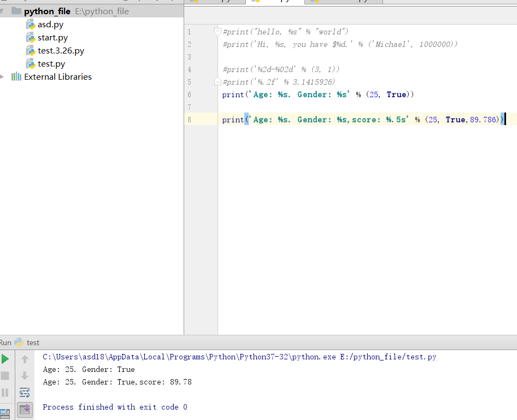Rerun 'test' with the green play icon
Screen dimensions: 517x420
pos(5,359)
